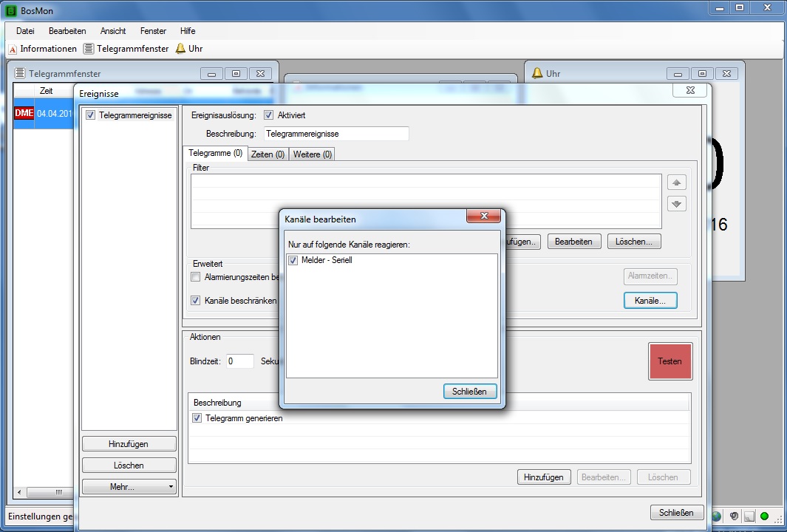Switch to the Zeiten (0) tab
787x532 pixels.
point(268,154)
